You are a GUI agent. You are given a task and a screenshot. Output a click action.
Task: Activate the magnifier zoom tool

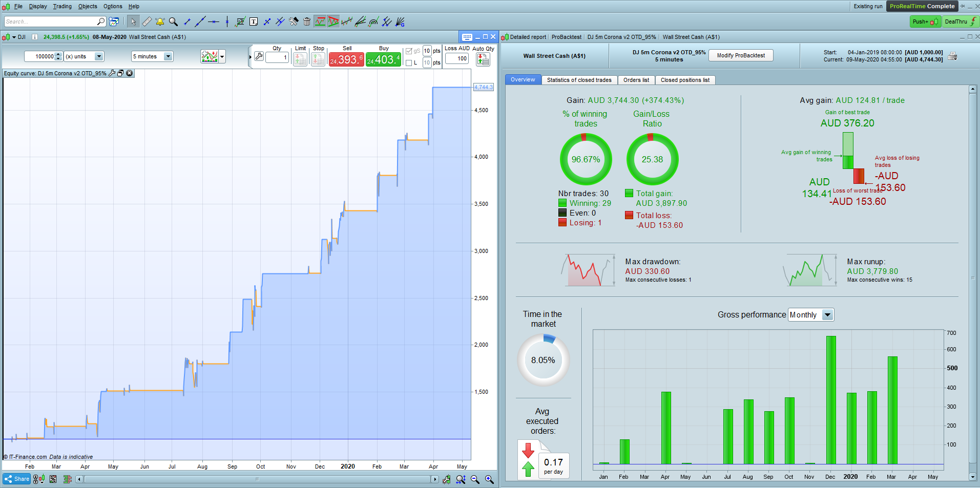pyautogui.click(x=173, y=22)
